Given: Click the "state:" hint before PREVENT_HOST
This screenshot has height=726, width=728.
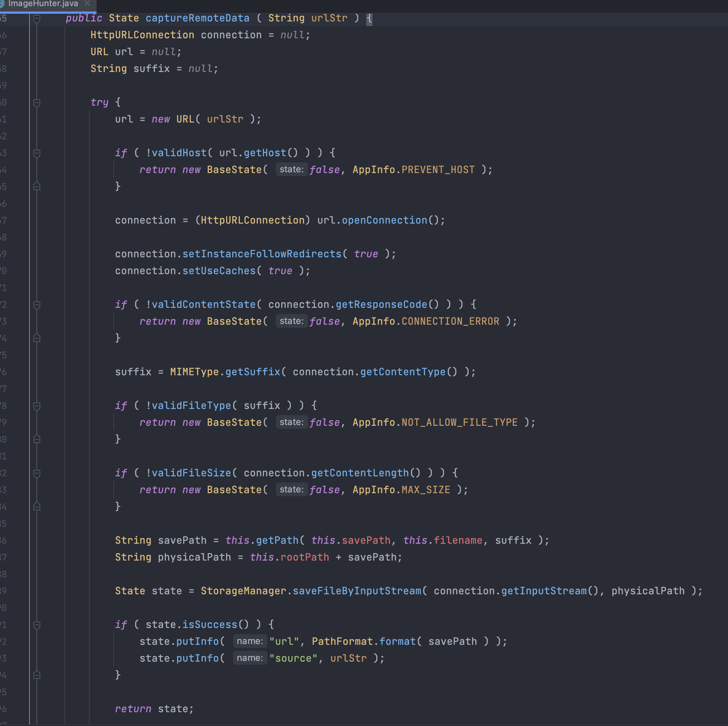Looking at the screenshot, I should (291, 169).
